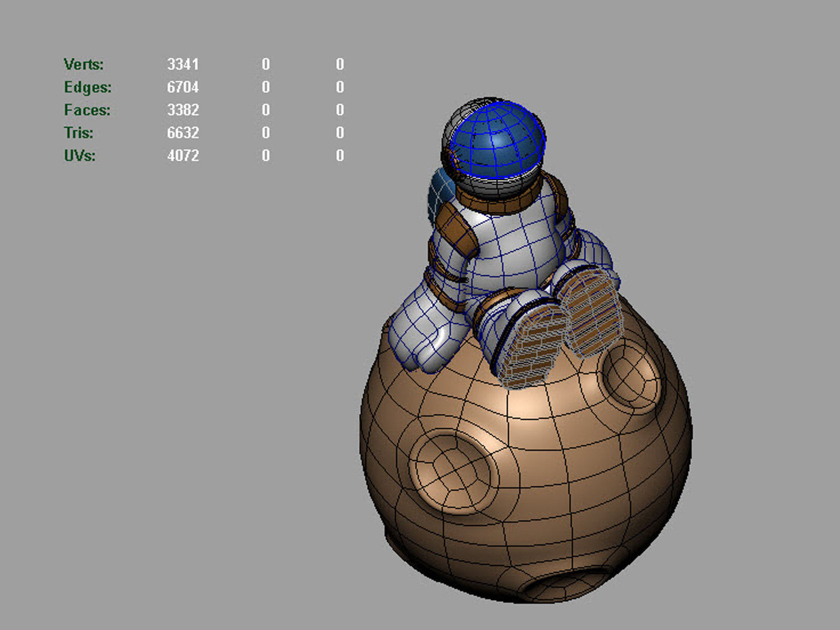Screen dimensions: 840x630
Task: Select the large crater on planet front
Action: [x=455, y=472]
